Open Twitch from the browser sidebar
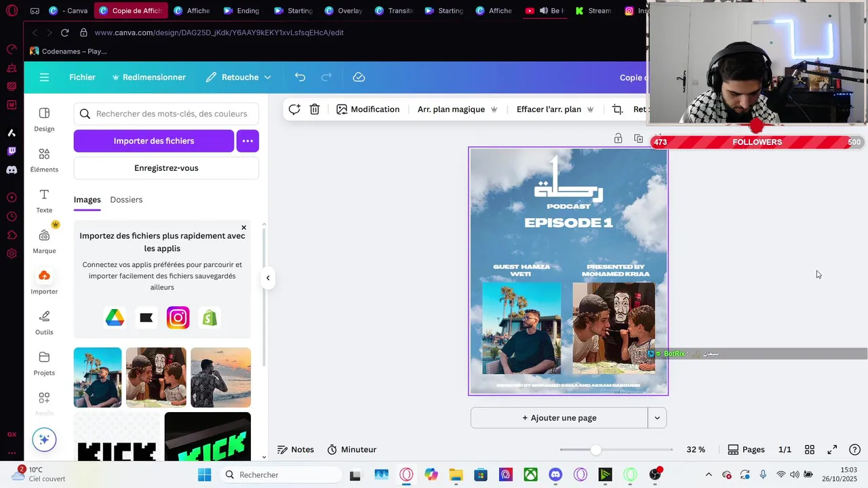This screenshot has height=488, width=868. (x=12, y=151)
